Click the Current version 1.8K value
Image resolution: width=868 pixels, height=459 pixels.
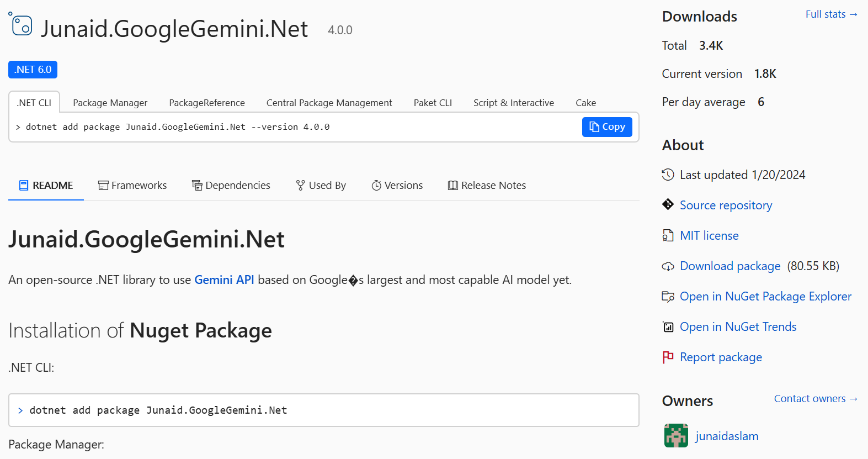pos(765,74)
